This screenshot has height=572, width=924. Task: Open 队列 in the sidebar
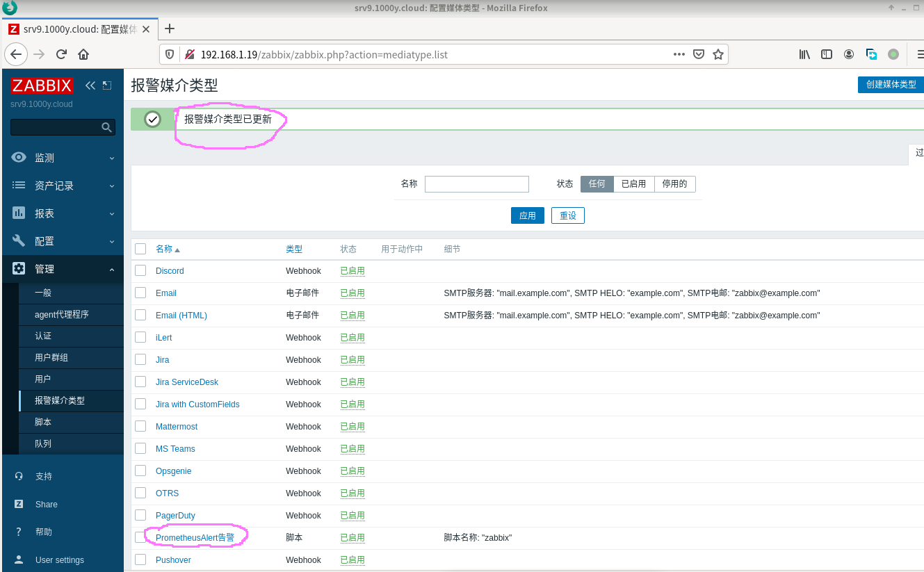coord(72,443)
